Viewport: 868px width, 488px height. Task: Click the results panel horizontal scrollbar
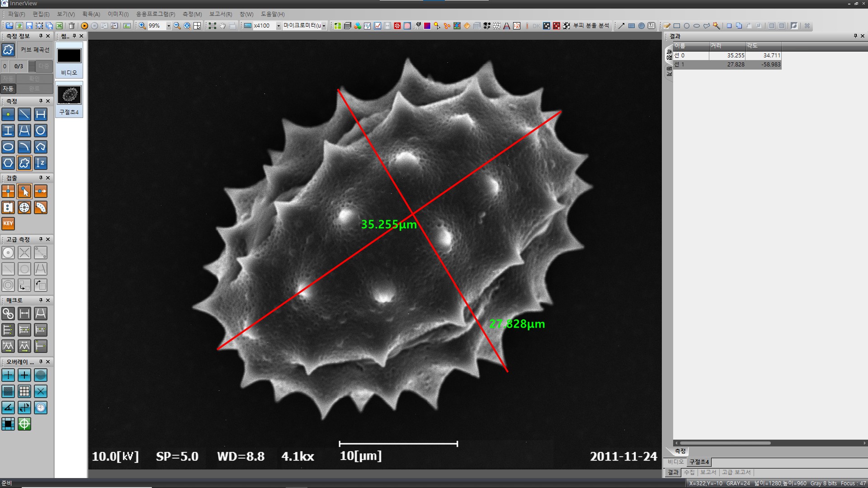pyautogui.click(x=725, y=443)
